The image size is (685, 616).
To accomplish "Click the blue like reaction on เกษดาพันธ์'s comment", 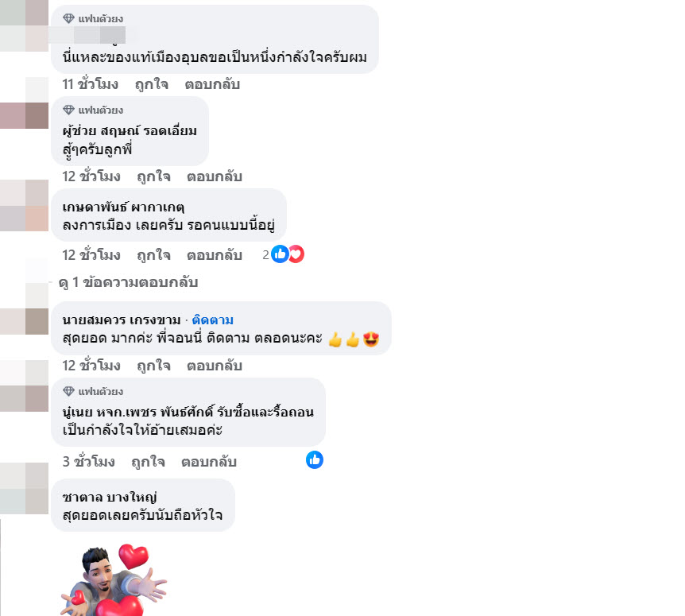I will [280, 254].
